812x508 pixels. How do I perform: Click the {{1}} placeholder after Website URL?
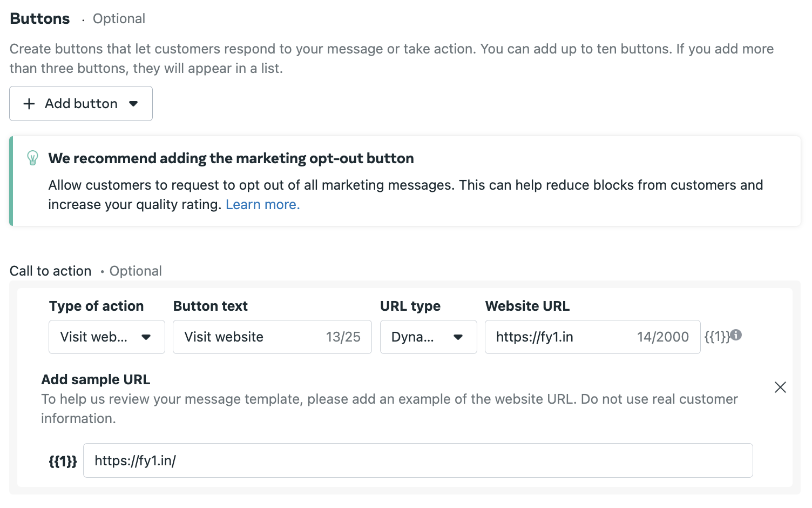point(716,337)
